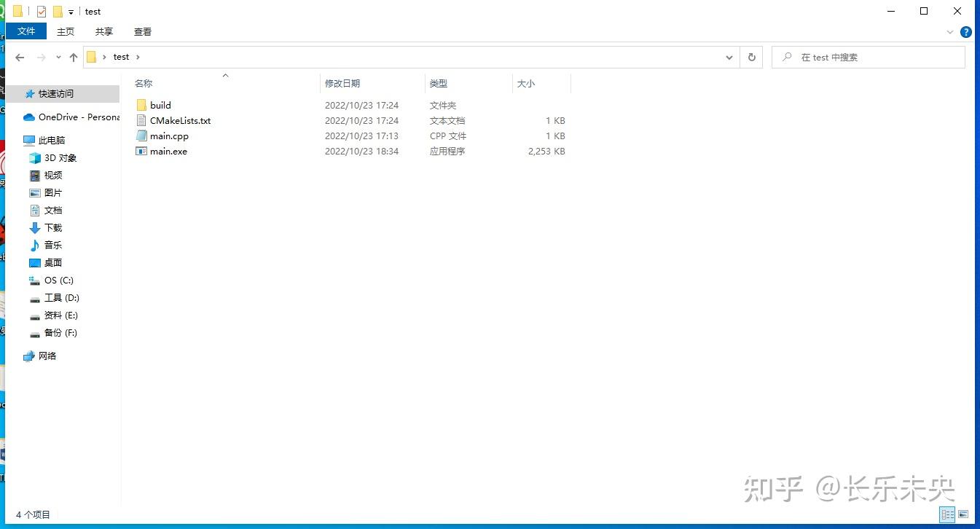Open the Help question mark icon

[x=965, y=32]
